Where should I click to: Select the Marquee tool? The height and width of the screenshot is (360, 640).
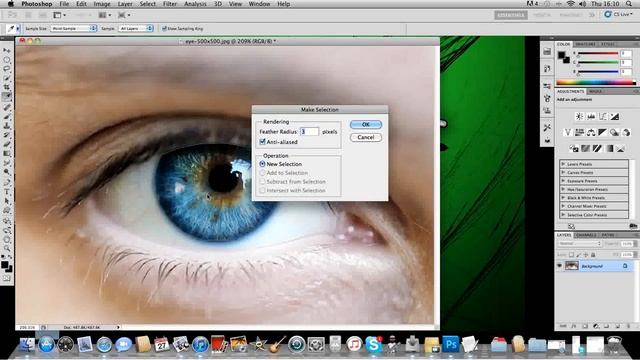[7, 60]
